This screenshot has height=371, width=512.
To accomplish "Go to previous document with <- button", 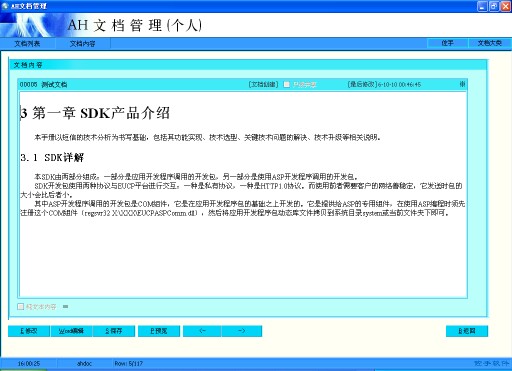I will pyautogui.click(x=202, y=331).
